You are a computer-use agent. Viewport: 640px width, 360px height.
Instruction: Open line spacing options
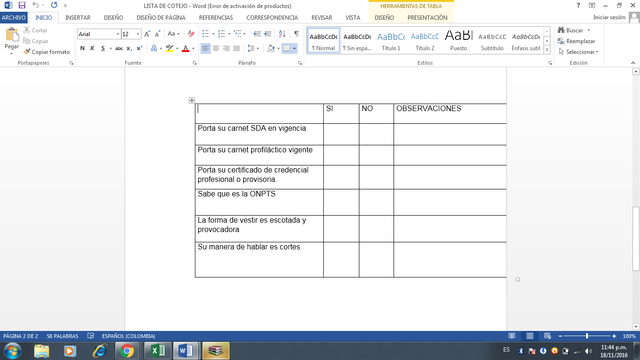pos(253,48)
